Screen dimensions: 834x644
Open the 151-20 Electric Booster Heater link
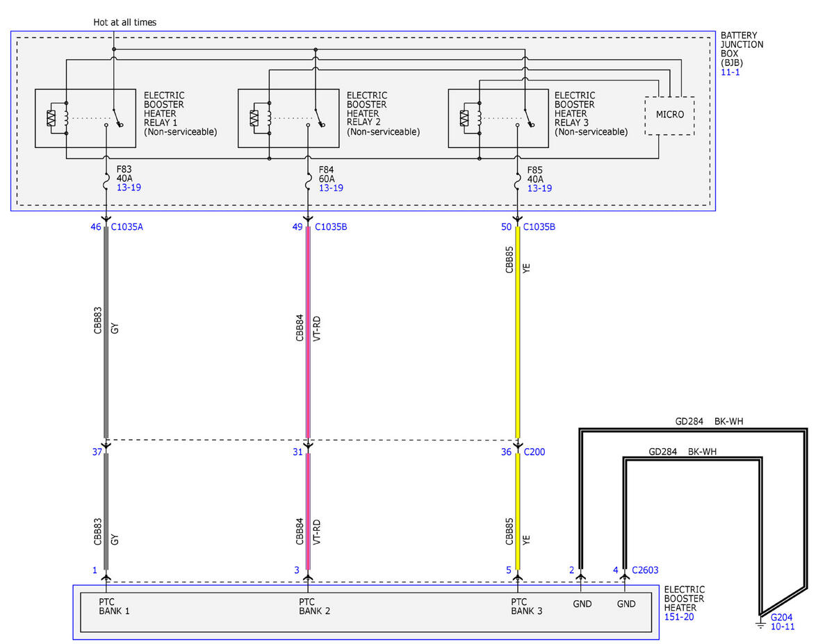point(680,616)
